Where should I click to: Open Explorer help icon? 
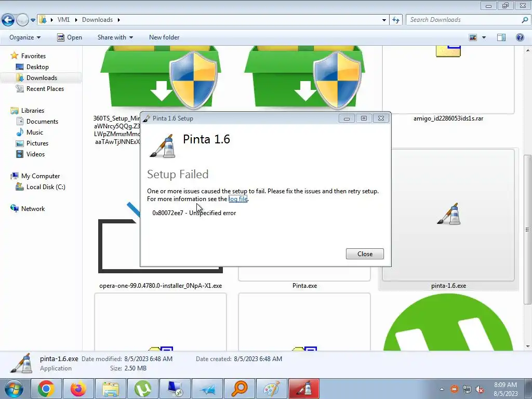520,37
